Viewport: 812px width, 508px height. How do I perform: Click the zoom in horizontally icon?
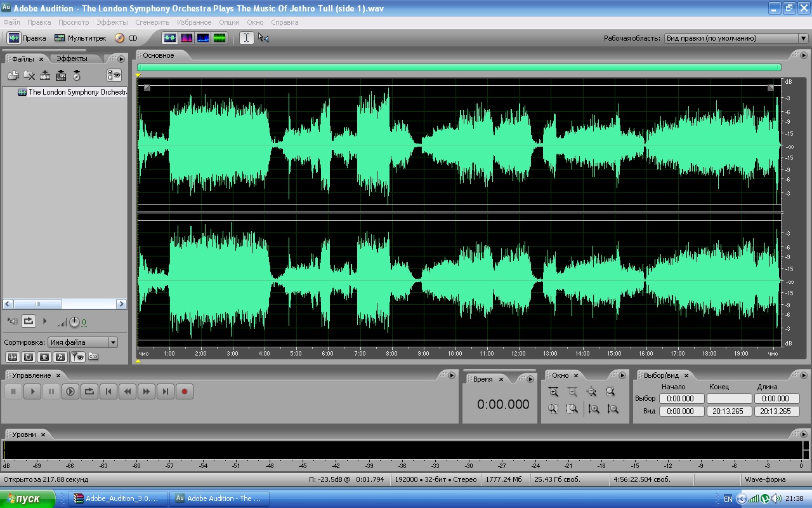pyautogui.click(x=553, y=392)
